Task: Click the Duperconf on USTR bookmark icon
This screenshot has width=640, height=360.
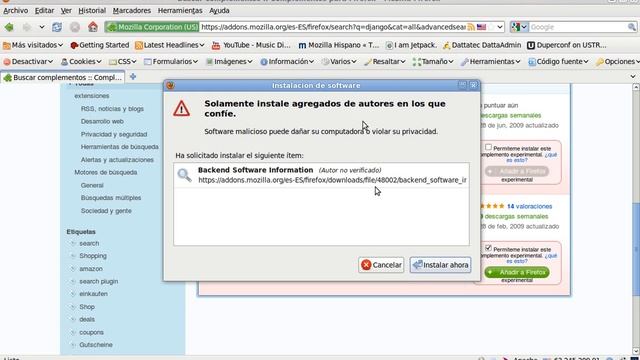Action: [531, 45]
